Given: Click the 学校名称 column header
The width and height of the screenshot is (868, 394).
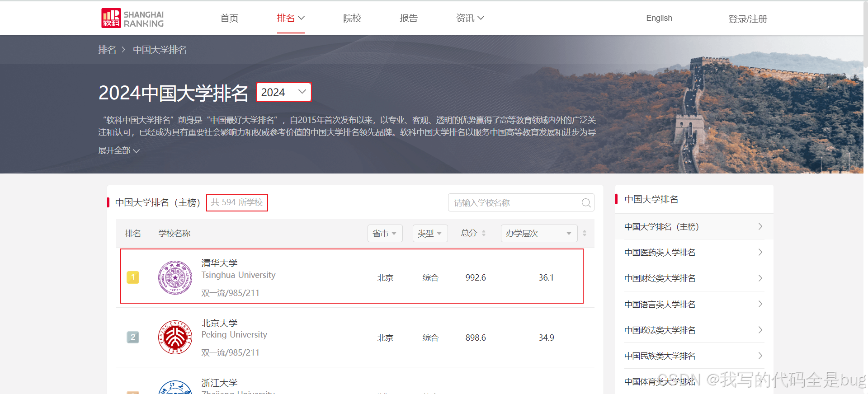Looking at the screenshot, I should 175,233.
